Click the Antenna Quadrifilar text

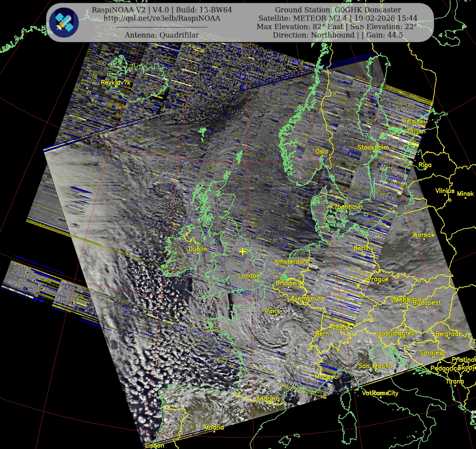pos(162,35)
